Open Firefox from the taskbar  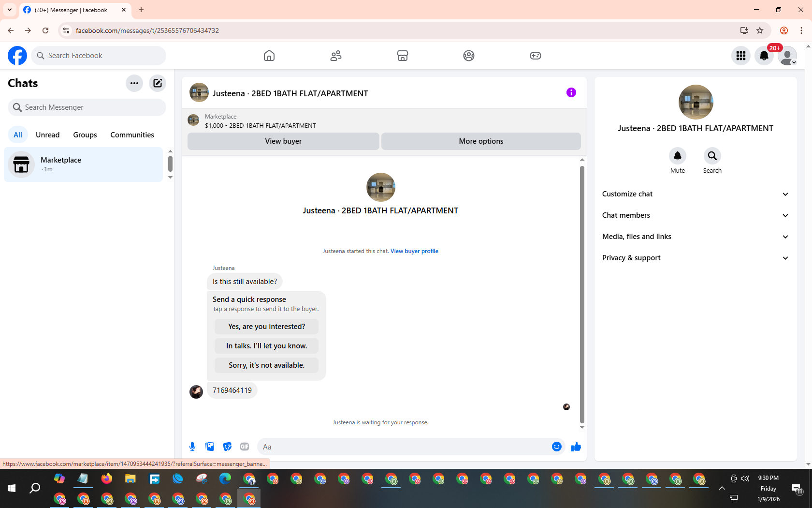coord(107,478)
